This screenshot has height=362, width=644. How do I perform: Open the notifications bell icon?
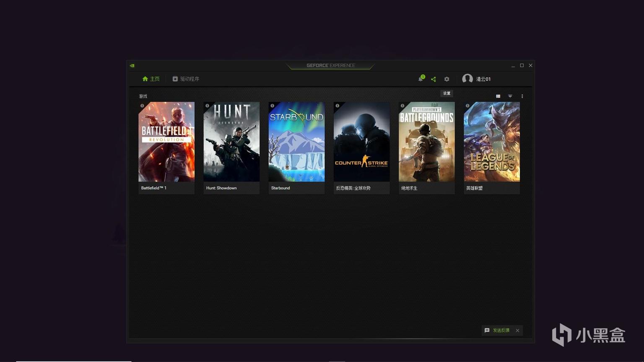[421, 79]
